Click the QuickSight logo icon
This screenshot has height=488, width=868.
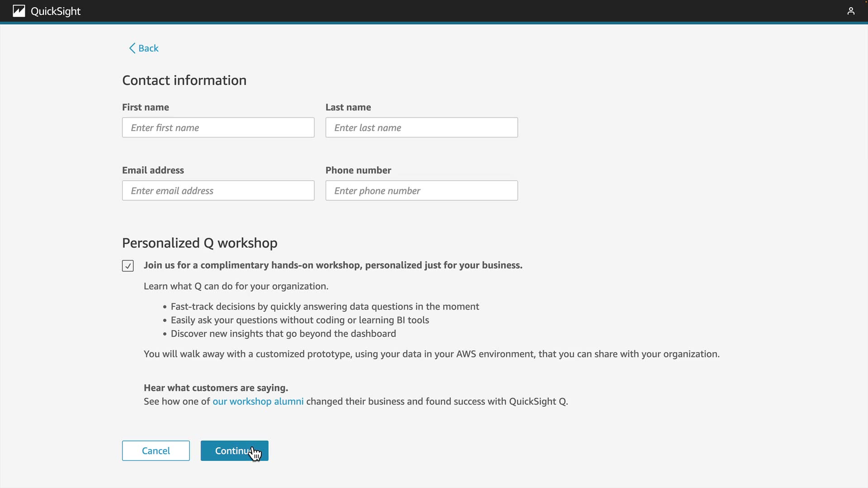19,11
